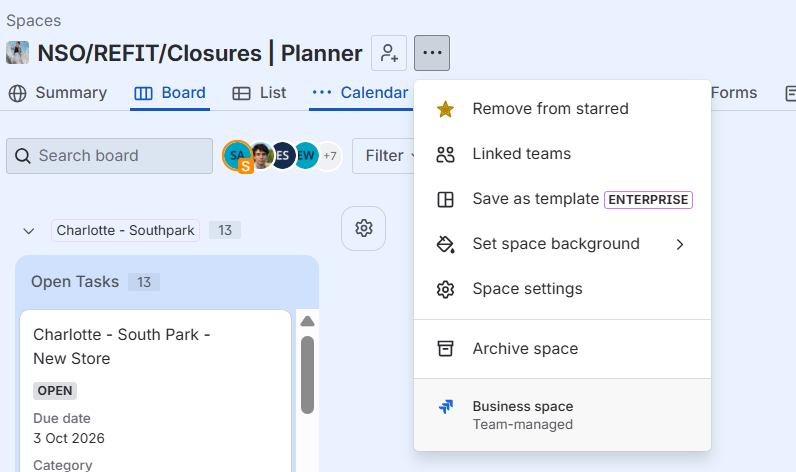Open Space settings
796x472 pixels.
[x=562, y=289]
